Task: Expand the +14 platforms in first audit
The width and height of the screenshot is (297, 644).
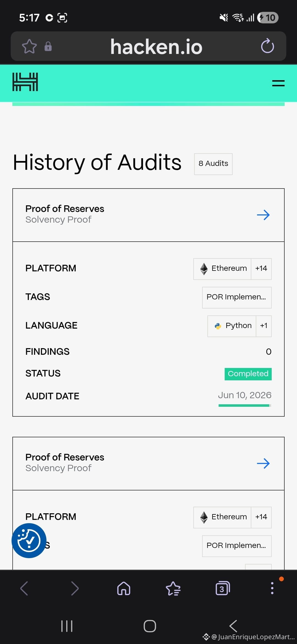Action: (x=261, y=269)
